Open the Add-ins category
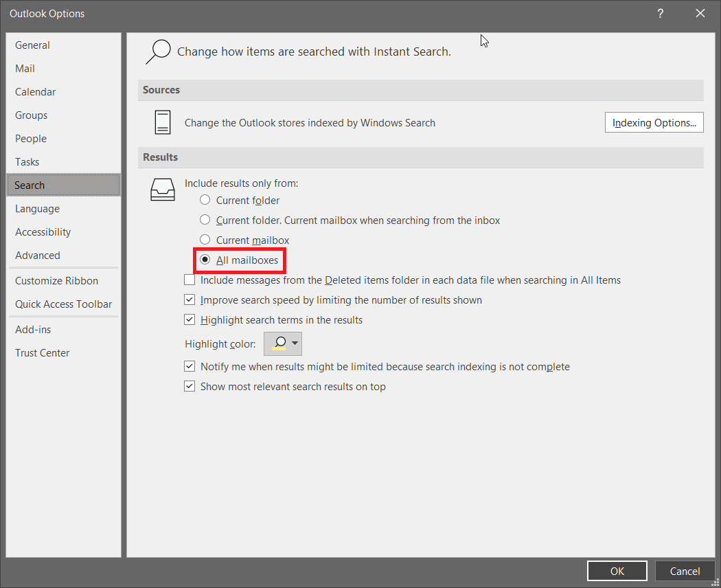This screenshot has height=588, width=721. [63, 330]
